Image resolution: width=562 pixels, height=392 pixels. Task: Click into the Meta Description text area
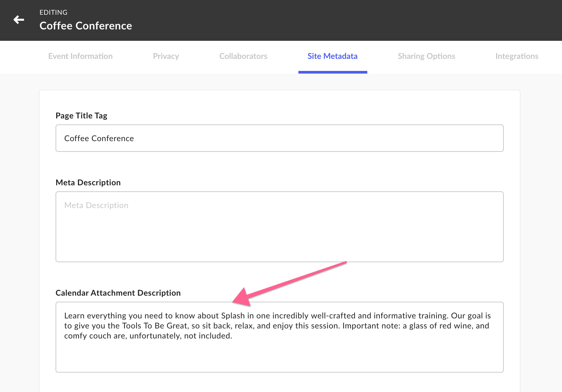coord(280,227)
